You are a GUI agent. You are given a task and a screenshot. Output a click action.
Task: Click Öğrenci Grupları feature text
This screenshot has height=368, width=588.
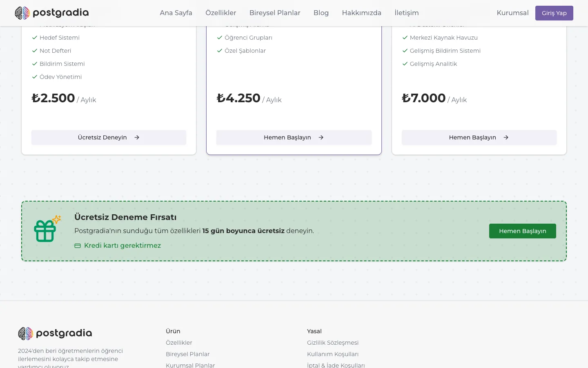click(248, 38)
